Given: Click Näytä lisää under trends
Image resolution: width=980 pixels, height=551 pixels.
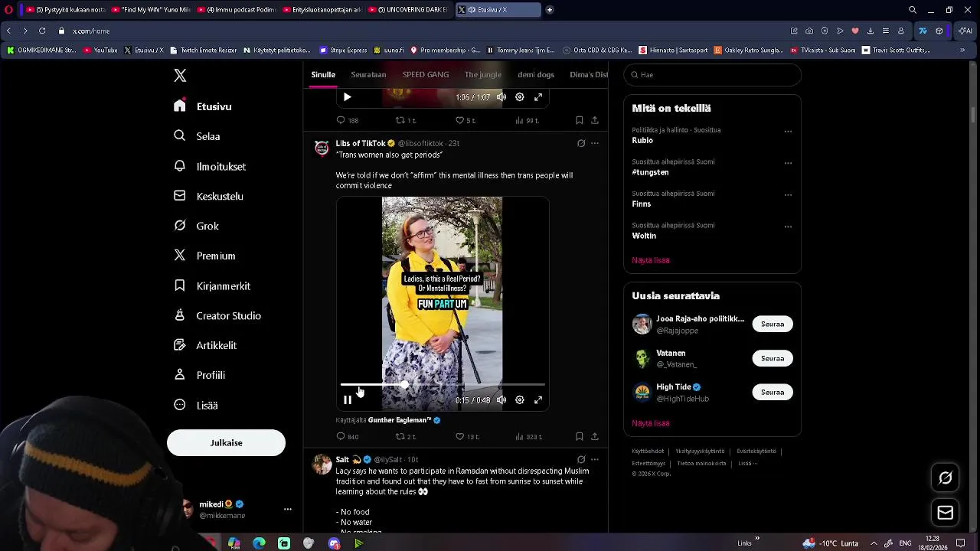Looking at the screenshot, I should point(651,260).
